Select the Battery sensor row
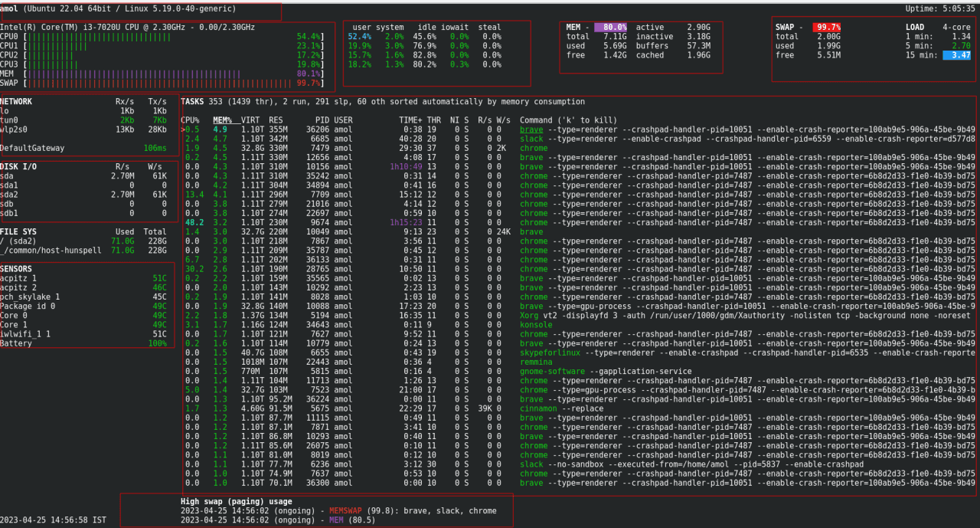980x528 pixels. [83, 343]
